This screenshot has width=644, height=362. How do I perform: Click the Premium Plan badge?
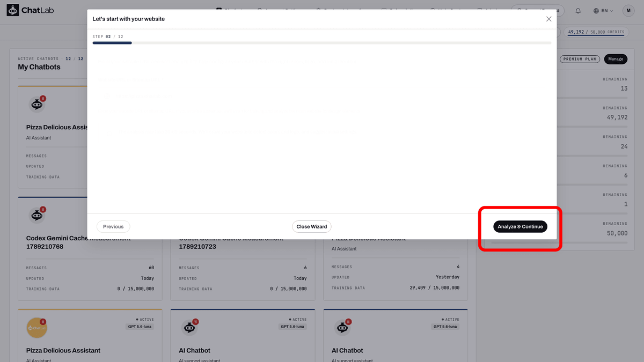coord(580,59)
